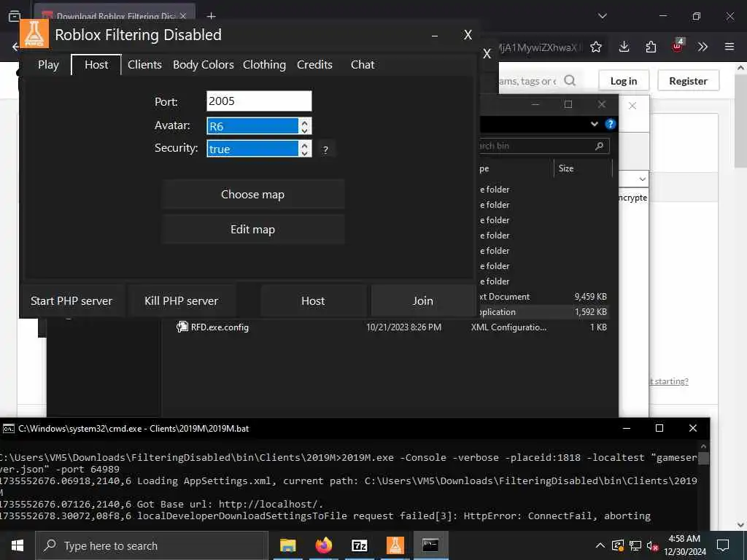This screenshot has width=747, height=560.
Task: Open the Play tab in RFD launcher
Action: 48,65
